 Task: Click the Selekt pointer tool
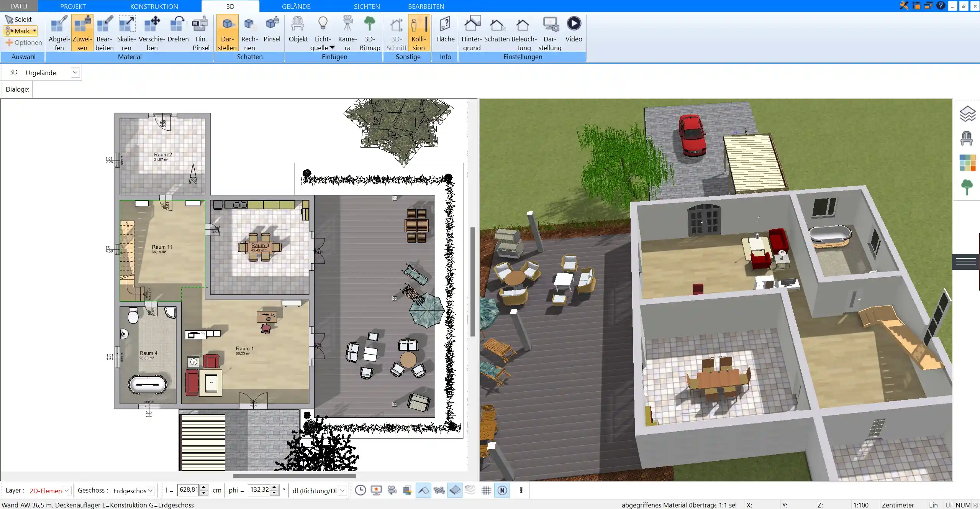[x=18, y=20]
